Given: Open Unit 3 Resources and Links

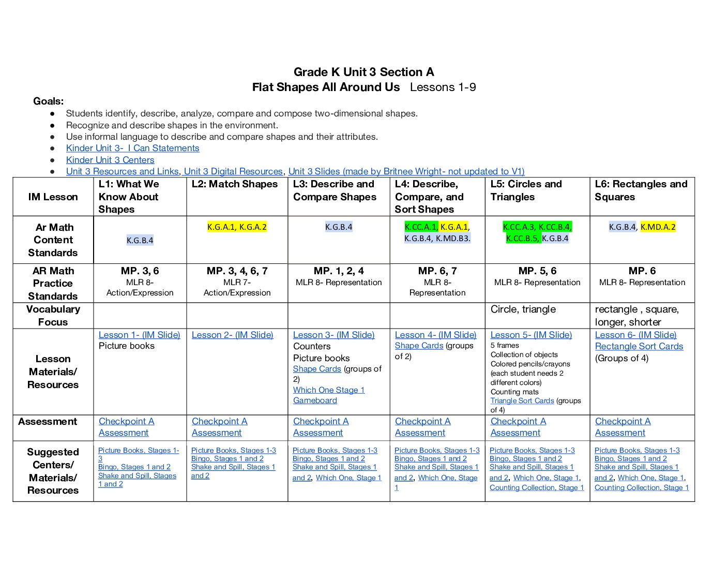Looking at the screenshot, I should pyautogui.click(x=122, y=171).
